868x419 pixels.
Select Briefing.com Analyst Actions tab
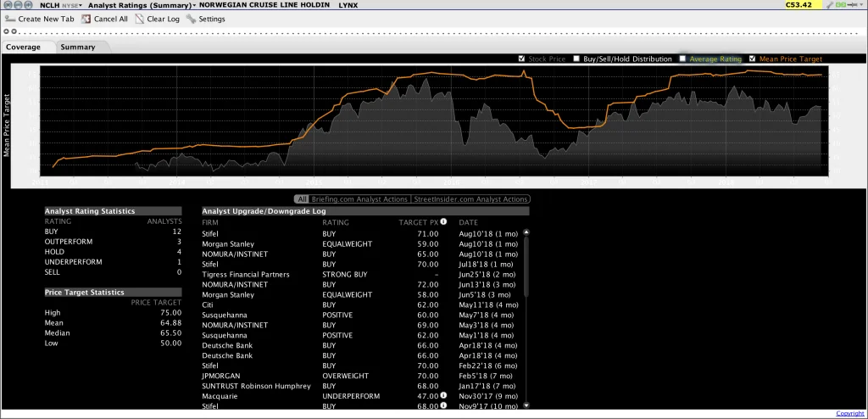tap(359, 199)
